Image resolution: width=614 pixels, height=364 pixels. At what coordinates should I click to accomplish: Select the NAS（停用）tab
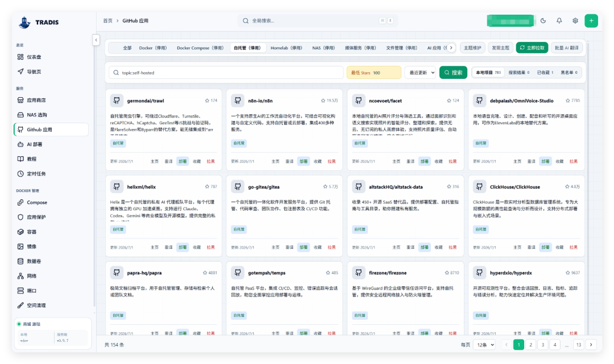click(x=323, y=48)
